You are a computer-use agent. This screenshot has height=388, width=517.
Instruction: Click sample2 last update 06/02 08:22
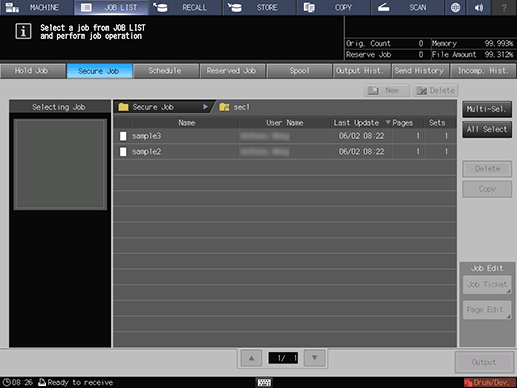coord(361,152)
